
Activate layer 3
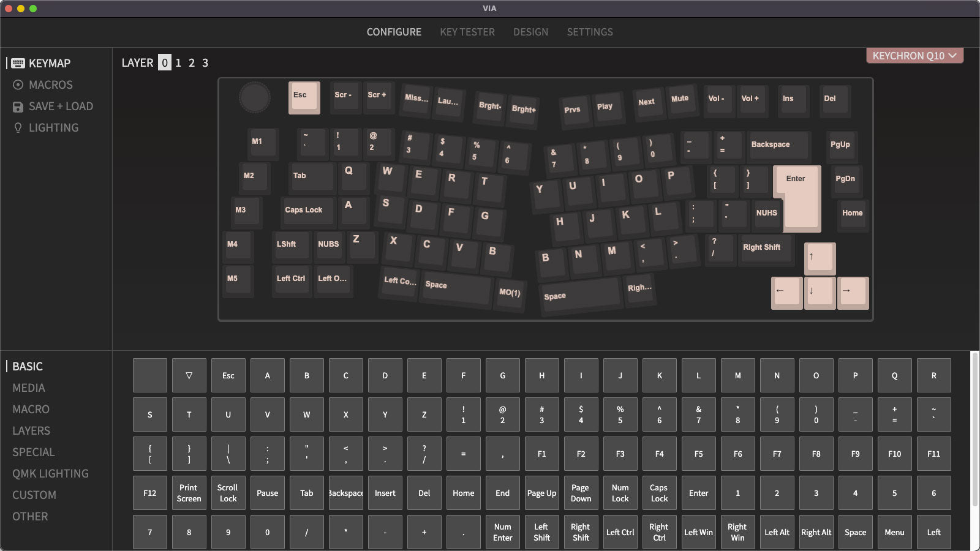(x=205, y=63)
